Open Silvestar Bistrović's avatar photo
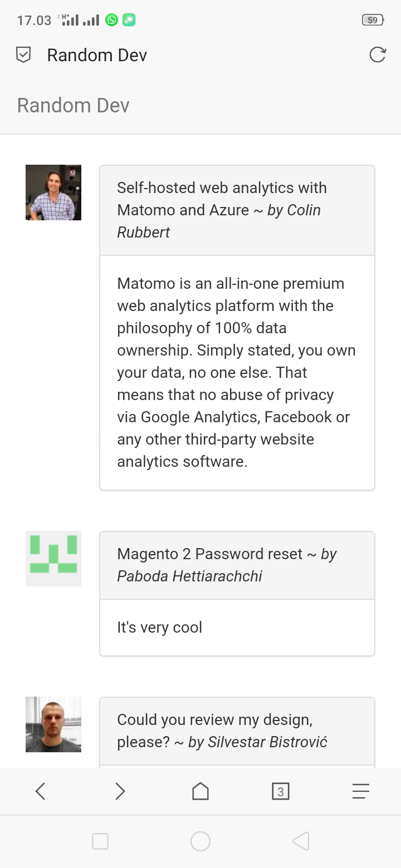This screenshot has width=401, height=868. point(53,724)
